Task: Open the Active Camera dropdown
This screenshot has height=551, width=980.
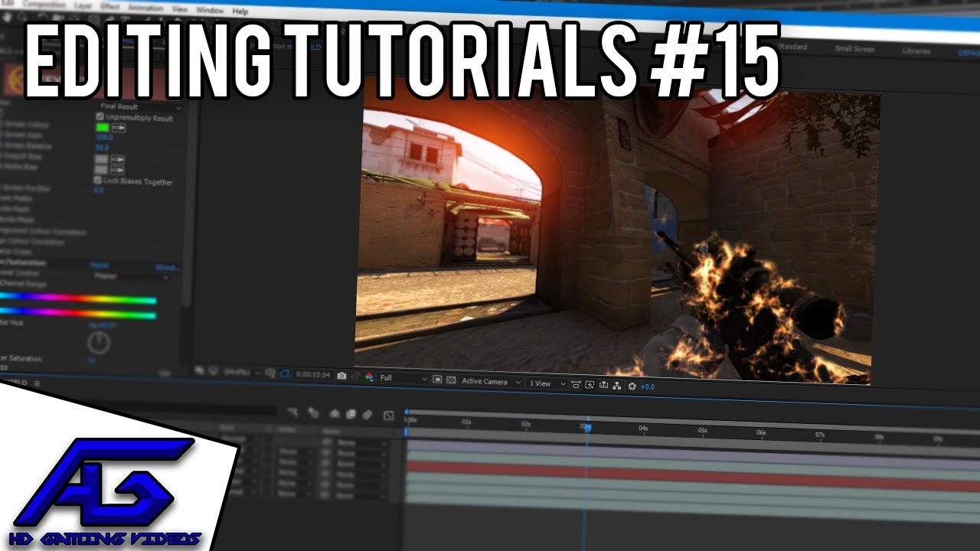Action: coord(491,381)
